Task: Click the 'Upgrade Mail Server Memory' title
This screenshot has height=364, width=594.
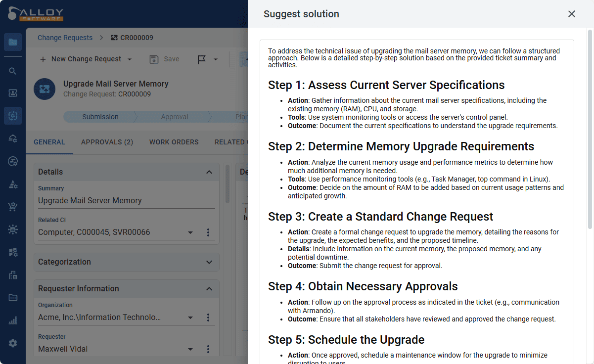Action: point(116,84)
